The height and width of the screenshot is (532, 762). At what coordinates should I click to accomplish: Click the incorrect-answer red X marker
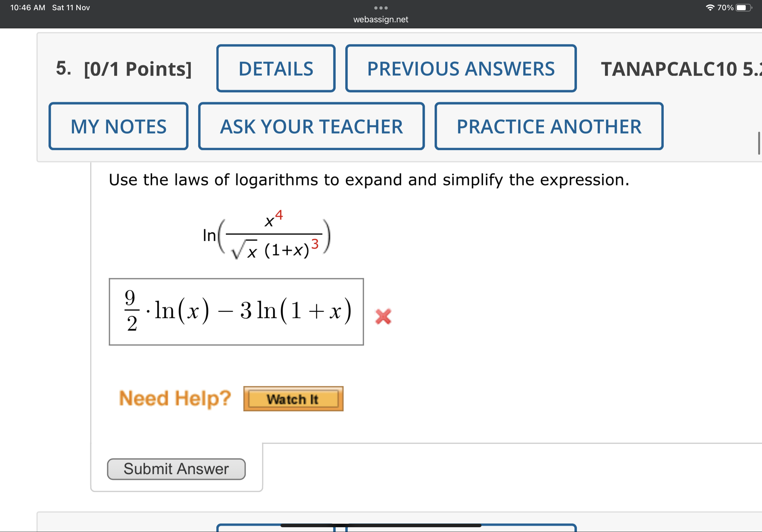383,316
